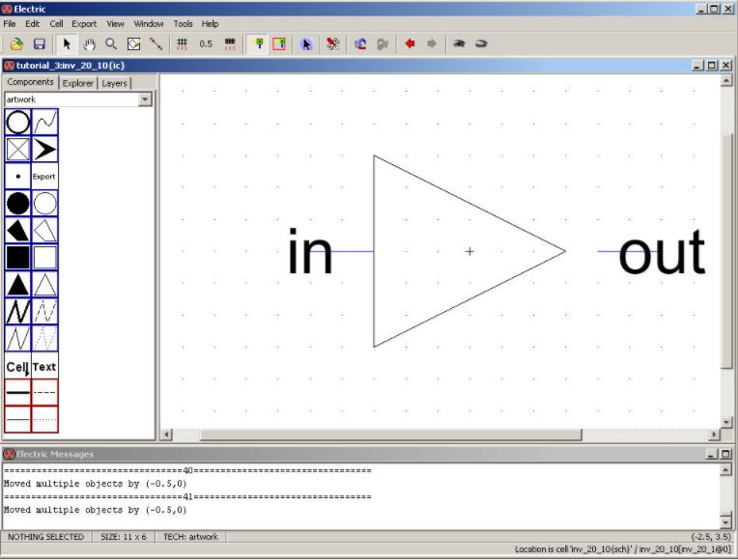Switch to the Layers tab
The image size is (738, 560).
pos(115,84)
